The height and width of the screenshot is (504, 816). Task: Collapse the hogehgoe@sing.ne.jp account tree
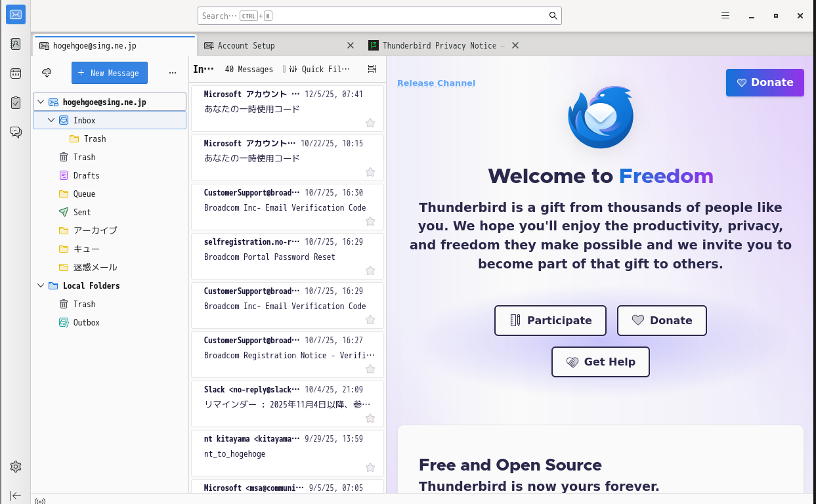click(41, 102)
